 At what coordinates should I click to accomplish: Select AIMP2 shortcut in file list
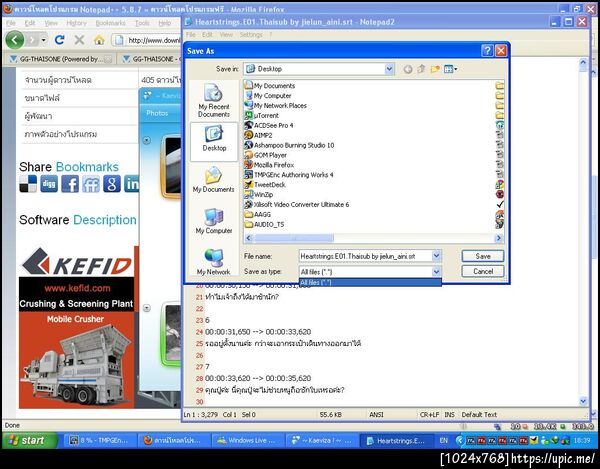coord(259,135)
